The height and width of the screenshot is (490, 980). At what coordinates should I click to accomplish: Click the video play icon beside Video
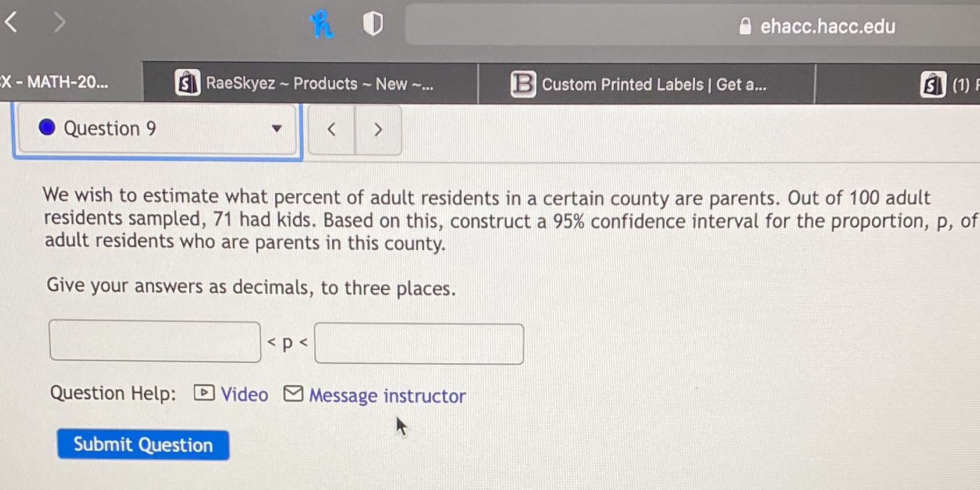coord(203,393)
